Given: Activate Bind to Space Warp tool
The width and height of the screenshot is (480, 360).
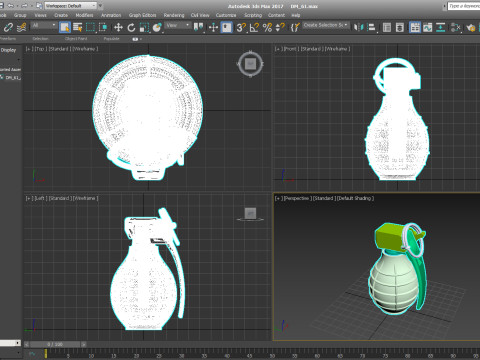Looking at the screenshot, I should point(22,27).
